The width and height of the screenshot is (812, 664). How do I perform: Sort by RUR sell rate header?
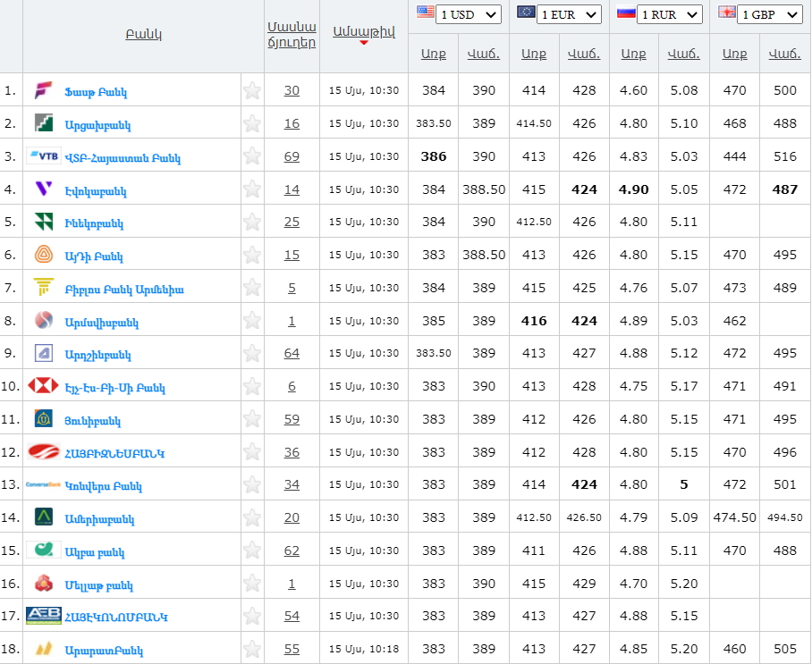coord(683,54)
